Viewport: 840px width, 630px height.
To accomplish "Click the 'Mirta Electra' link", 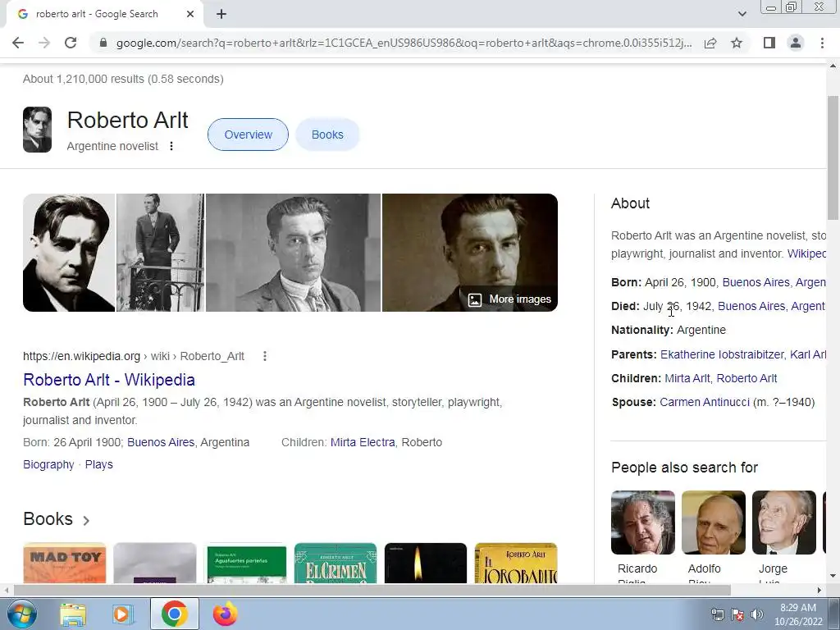I will (x=363, y=442).
